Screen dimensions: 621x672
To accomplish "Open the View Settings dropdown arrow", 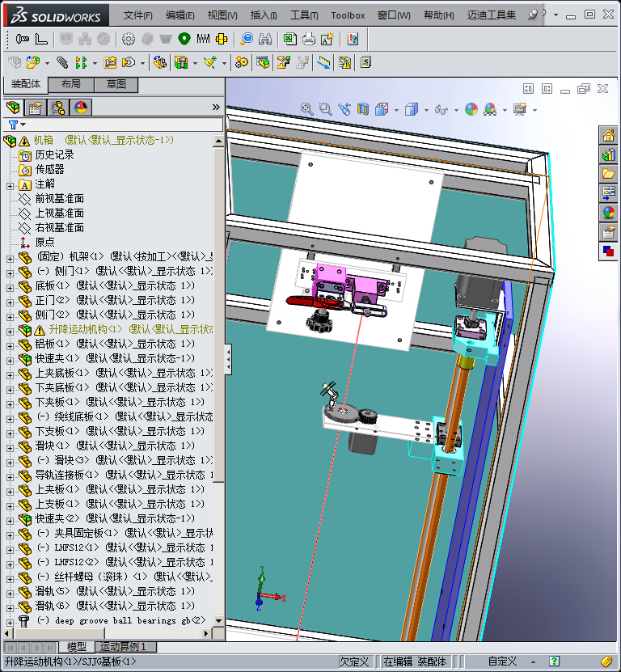I will click(x=534, y=110).
